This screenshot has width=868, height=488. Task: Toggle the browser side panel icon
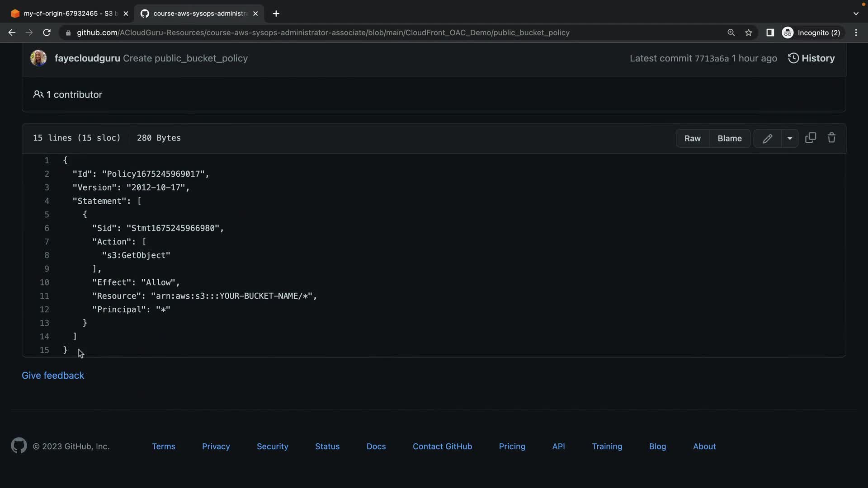770,33
